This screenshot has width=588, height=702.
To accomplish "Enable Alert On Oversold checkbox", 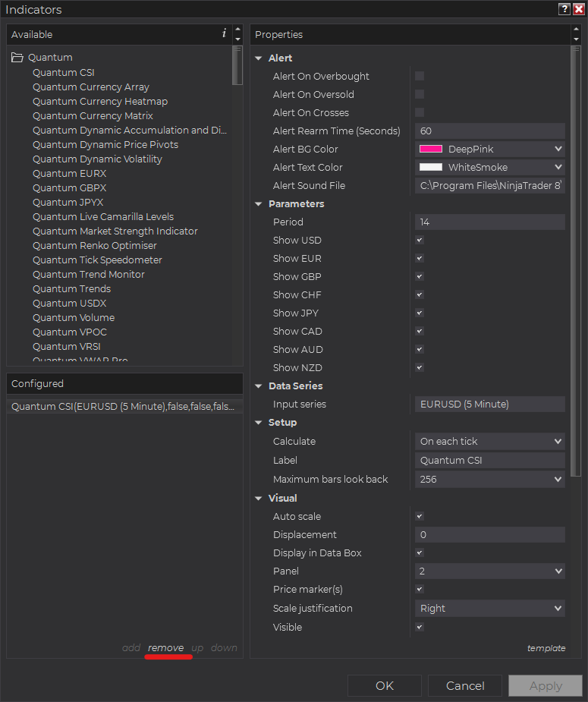I will click(x=420, y=94).
